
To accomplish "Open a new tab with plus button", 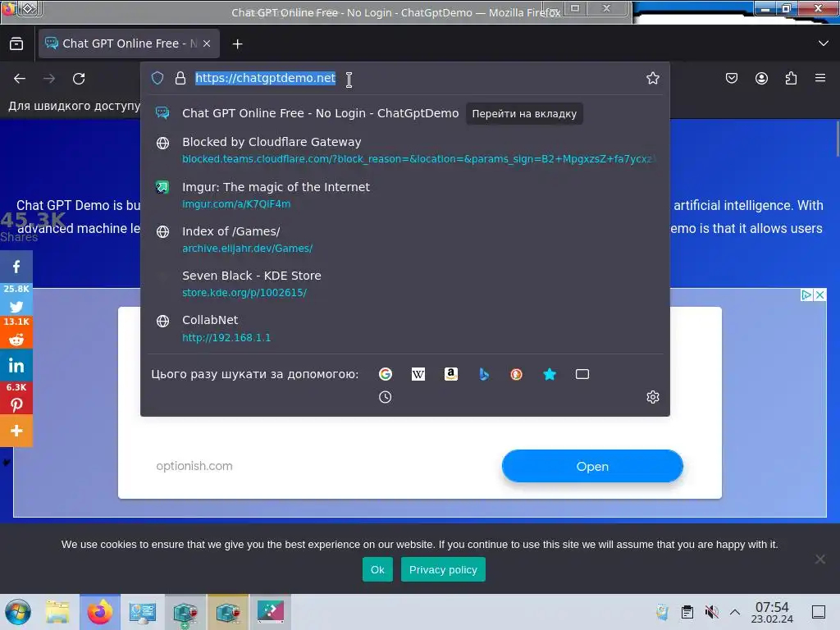I will click(x=237, y=44).
